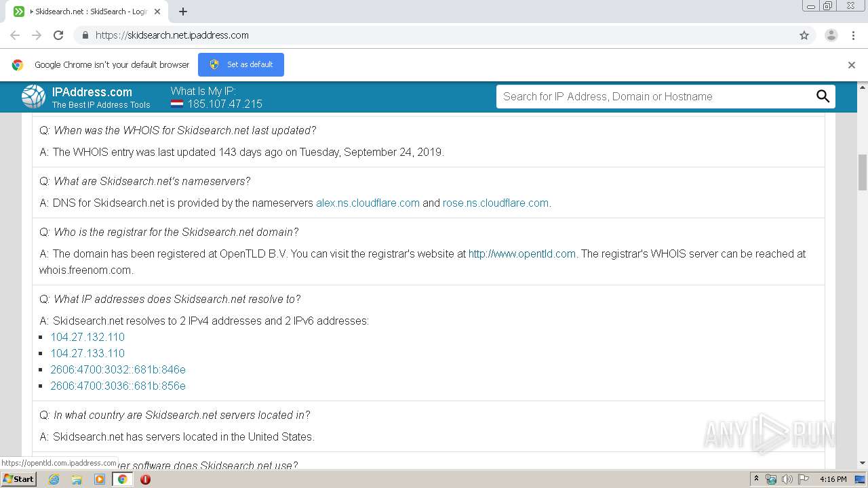The image size is (868, 488).
Task: Open the File Explorer taskbar icon
Action: pos(77,479)
